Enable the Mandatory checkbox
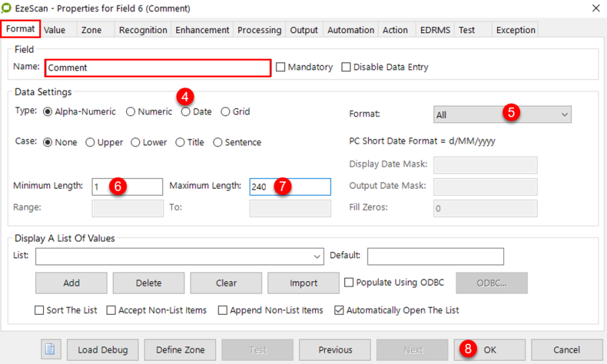 tap(281, 67)
